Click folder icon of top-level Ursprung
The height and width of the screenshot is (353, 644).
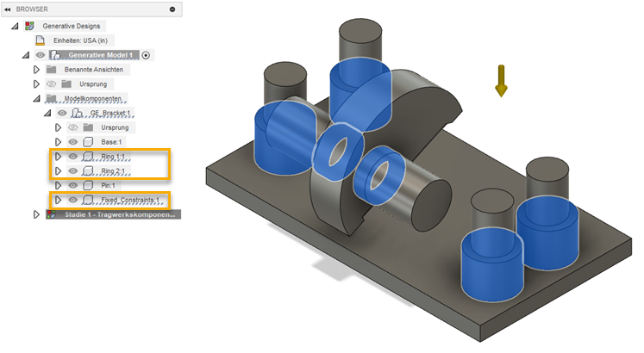click(66, 84)
